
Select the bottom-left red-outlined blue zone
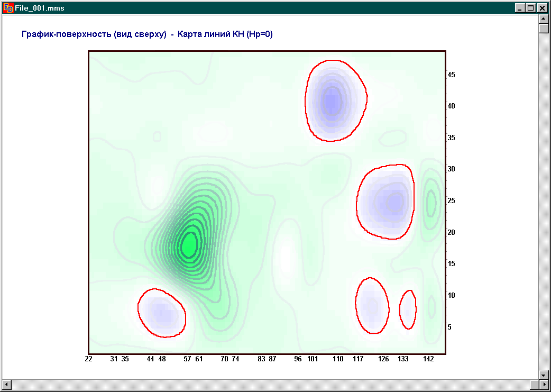click(x=161, y=313)
